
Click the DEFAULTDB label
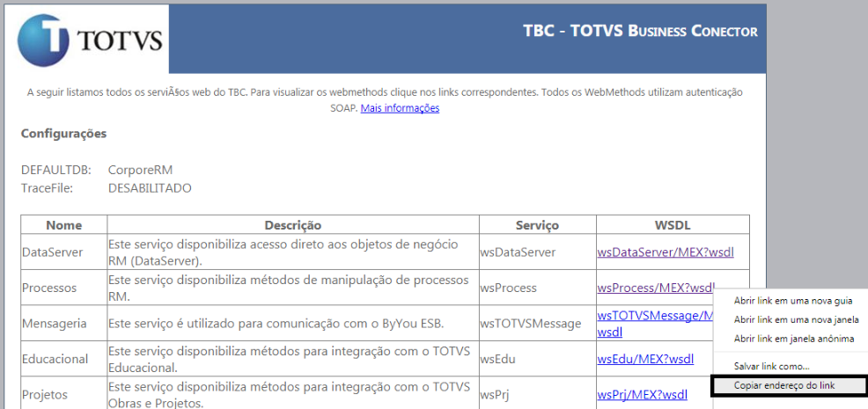click(56, 170)
